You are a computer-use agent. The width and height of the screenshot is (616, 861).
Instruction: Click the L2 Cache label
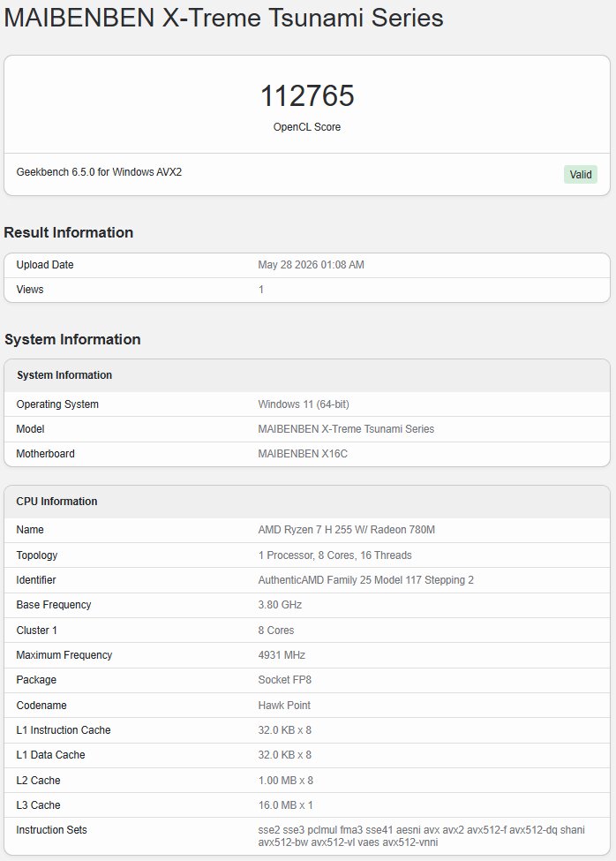tap(39, 781)
